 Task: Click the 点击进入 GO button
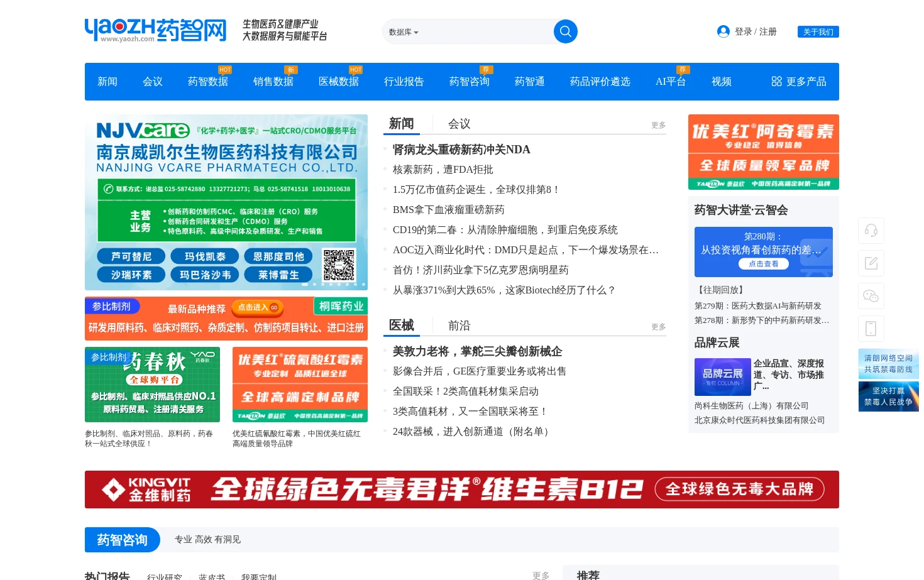pos(258,307)
